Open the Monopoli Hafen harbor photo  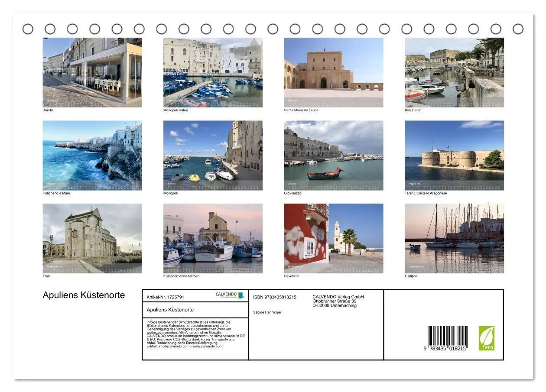213,72
